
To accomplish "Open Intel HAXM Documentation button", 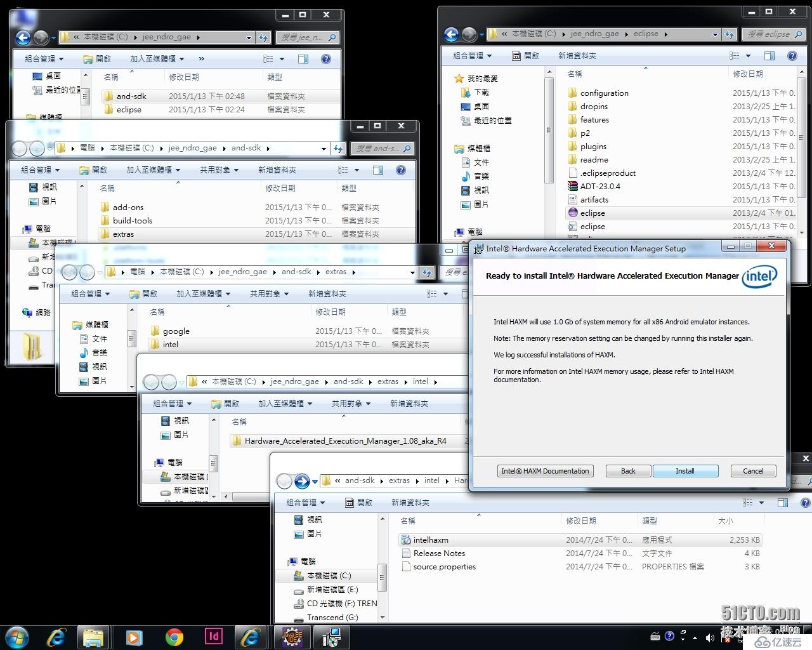I will pos(545,471).
